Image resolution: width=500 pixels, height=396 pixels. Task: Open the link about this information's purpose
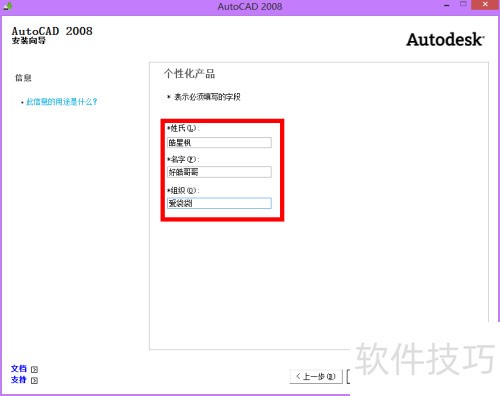(62, 102)
